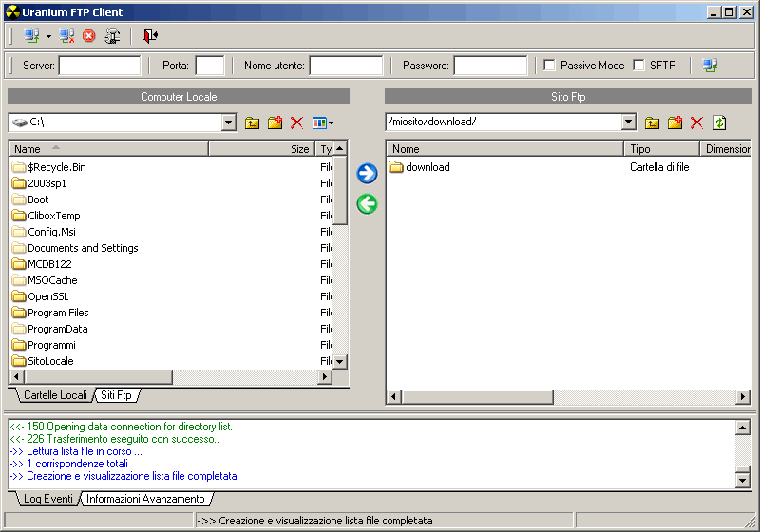Viewport: 760px width, 532px height.
Task: Delete selected item in local computer panel
Action: tap(296, 123)
